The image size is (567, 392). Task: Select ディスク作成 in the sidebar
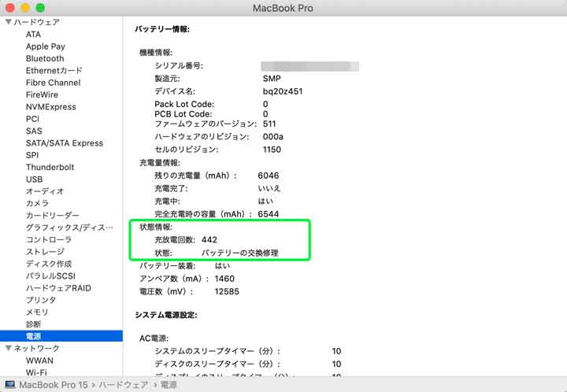[x=49, y=264]
